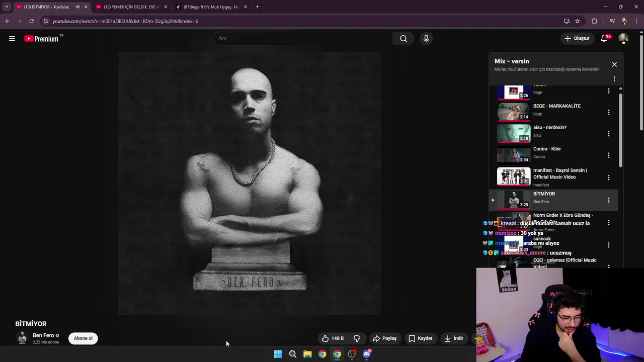The width and height of the screenshot is (644, 362).
Task: Switch to YEMEK İÇİN GELDİK tab
Action: (x=131, y=7)
